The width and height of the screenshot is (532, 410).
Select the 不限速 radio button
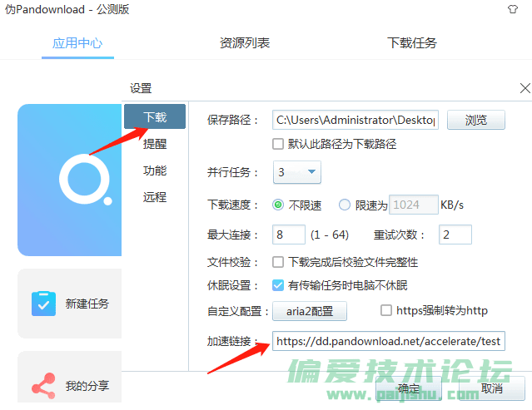pos(278,205)
